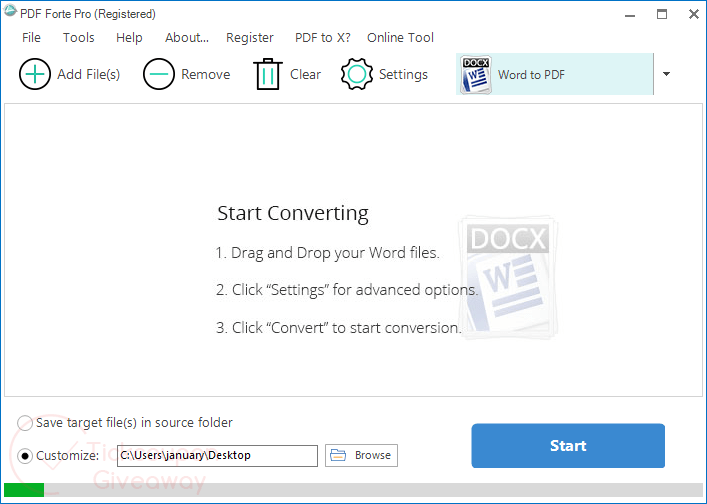This screenshot has width=707, height=504.
Task: Click the DOCX Word to PDF icon
Action: pos(476,75)
